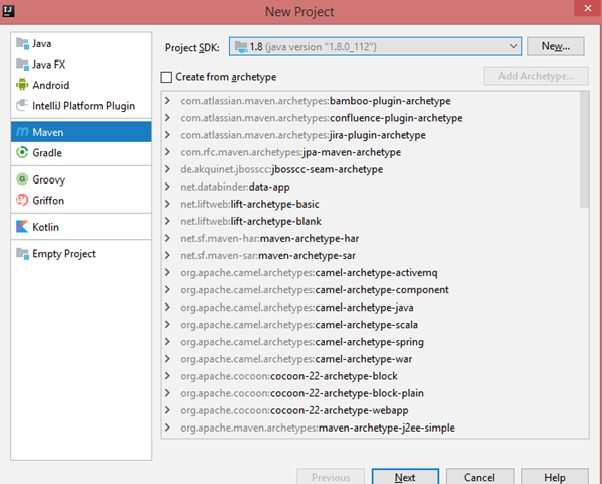Expand the bamboo-plugin-archetype entry
Viewport: 602px width, 484px height.
(x=167, y=101)
